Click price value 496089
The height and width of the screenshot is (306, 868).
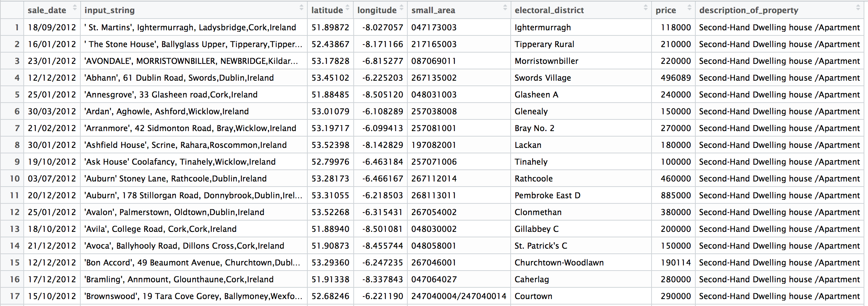(676, 78)
